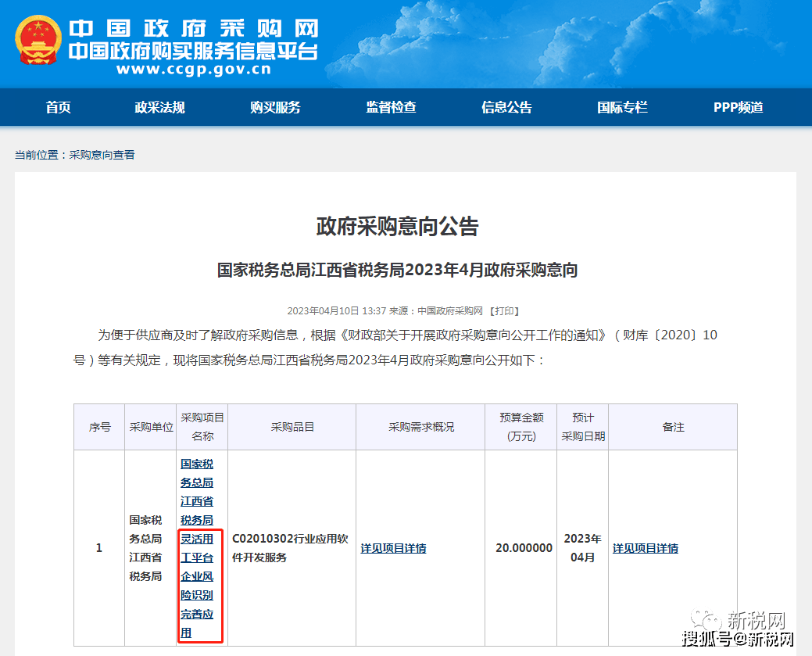Click the 中国政府采购网 site title

point(194,28)
